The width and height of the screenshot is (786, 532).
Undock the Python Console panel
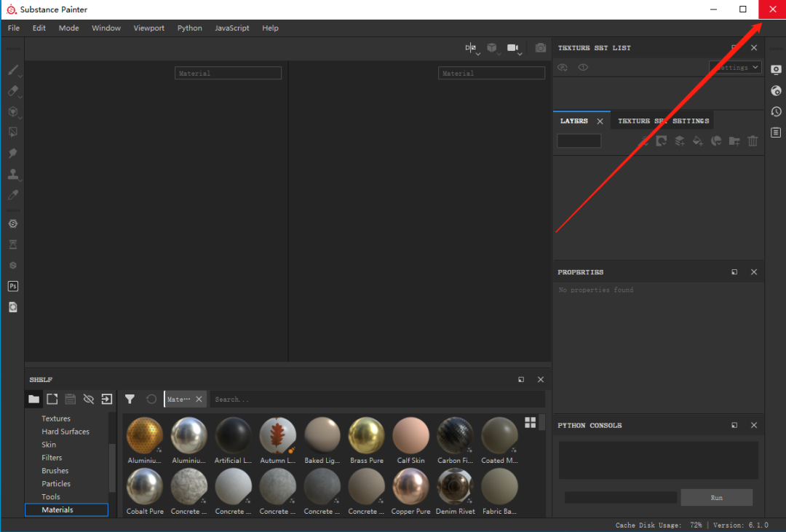[734, 425]
